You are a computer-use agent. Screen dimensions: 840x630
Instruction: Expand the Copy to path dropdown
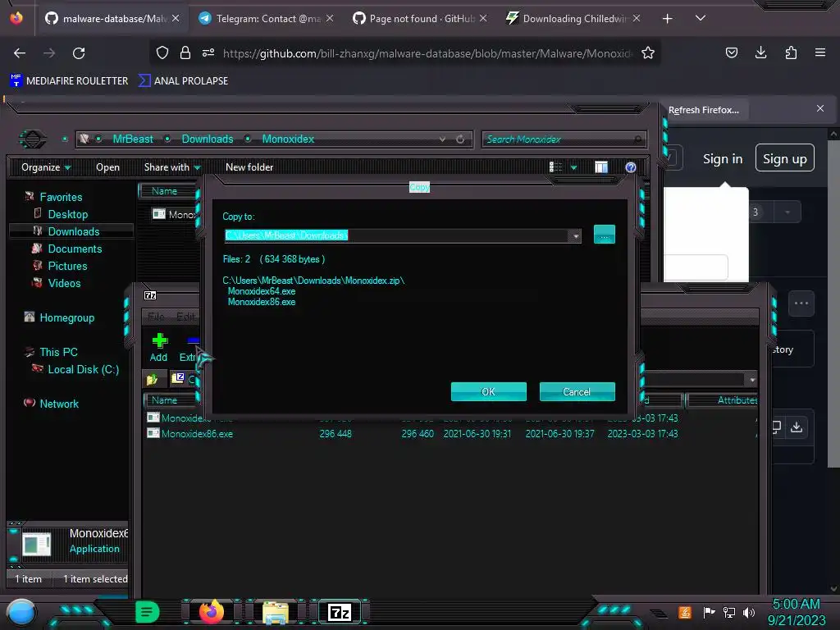pyautogui.click(x=575, y=235)
